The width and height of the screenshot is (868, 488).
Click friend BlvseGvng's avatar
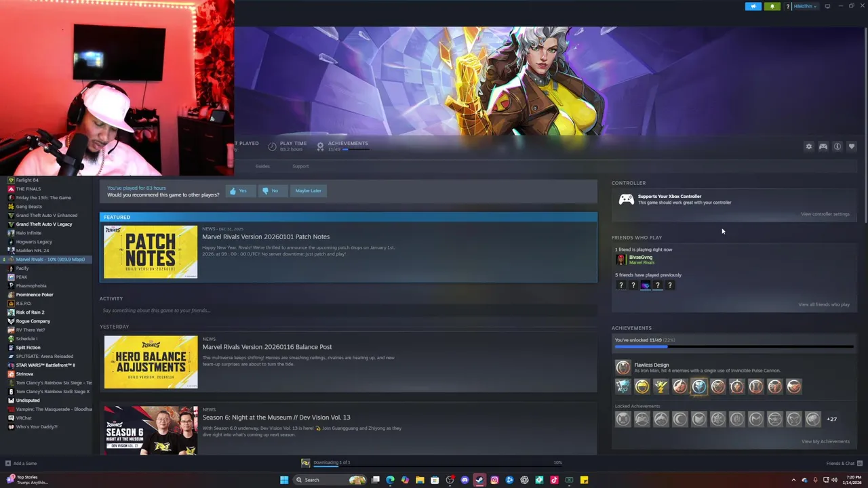click(620, 260)
